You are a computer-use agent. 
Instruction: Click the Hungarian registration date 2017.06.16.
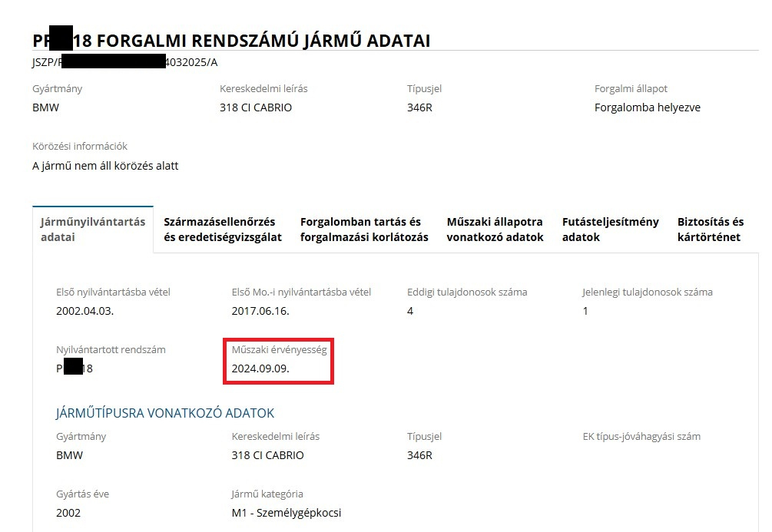[x=260, y=311]
